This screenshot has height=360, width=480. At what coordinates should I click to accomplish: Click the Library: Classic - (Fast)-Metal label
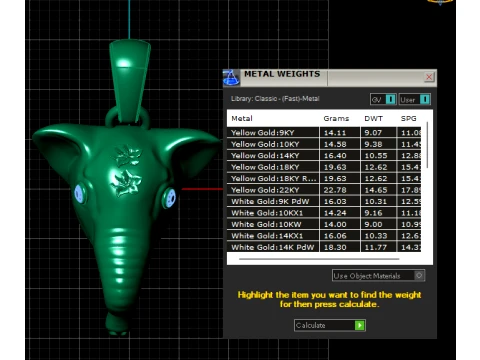pos(275,99)
